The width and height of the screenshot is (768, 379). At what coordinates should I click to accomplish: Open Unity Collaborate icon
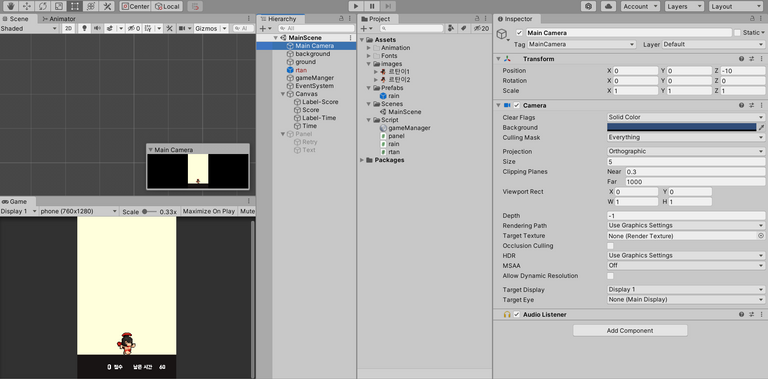click(588, 6)
